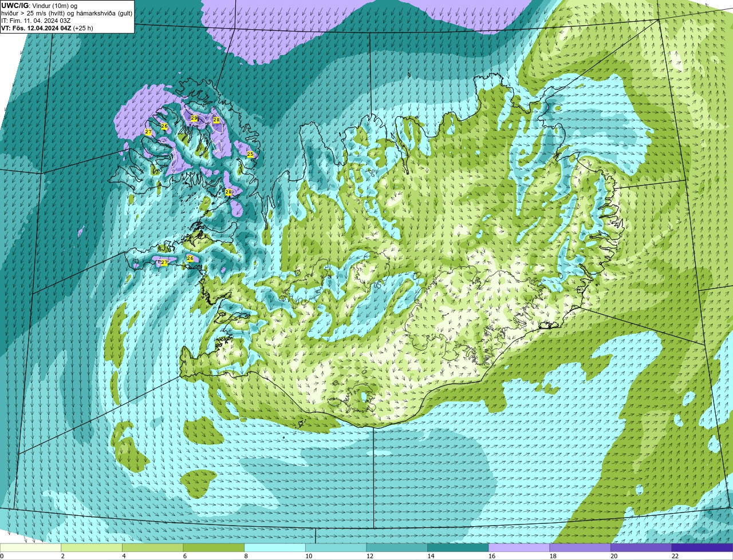Click the yellow gust label "29"
Viewport: 733px width, 560px height.
click(194, 118)
